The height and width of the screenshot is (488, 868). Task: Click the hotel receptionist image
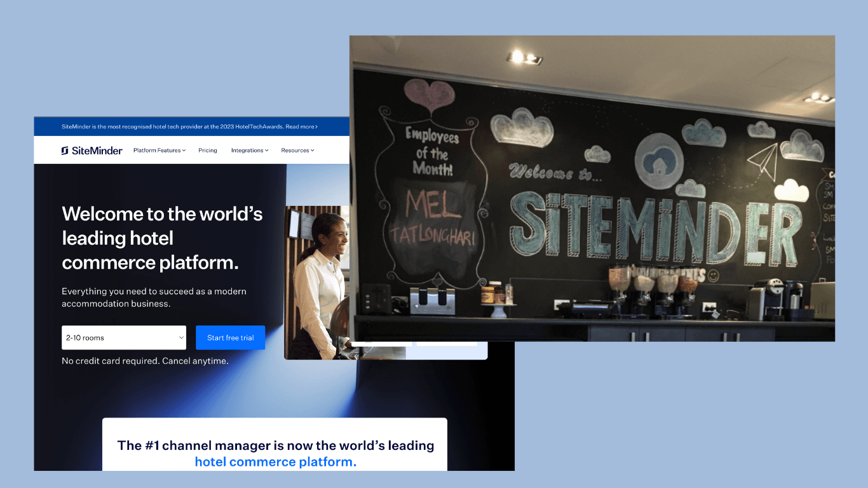(316, 282)
